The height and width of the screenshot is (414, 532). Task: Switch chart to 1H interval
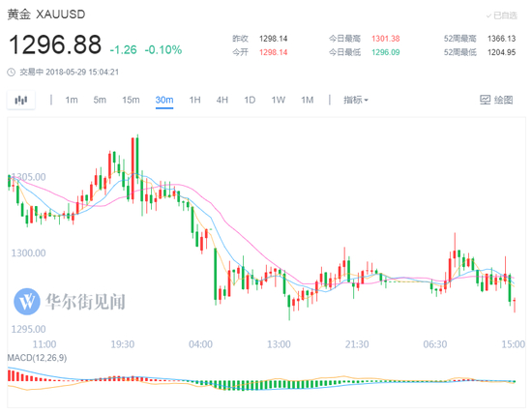tap(194, 100)
